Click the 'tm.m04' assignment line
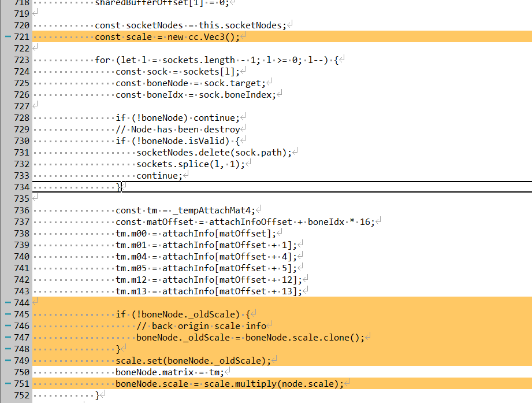The height and width of the screenshot is (403, 532). tap(206, 257)
